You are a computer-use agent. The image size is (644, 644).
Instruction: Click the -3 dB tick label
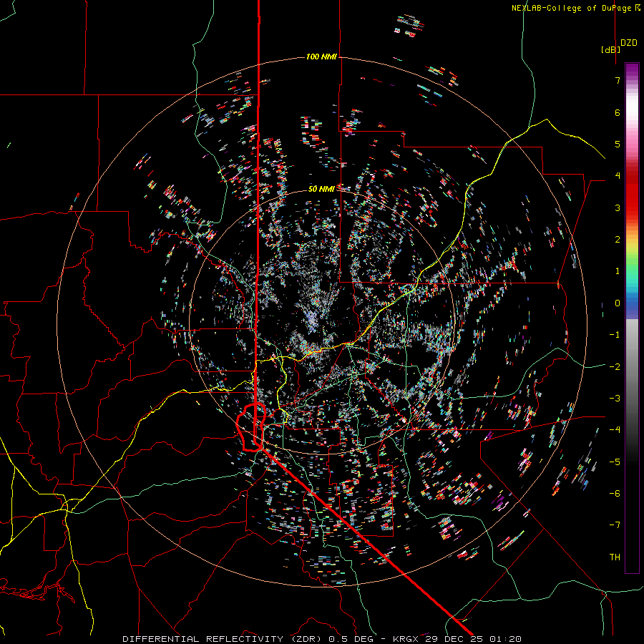(x=615, y=399)
